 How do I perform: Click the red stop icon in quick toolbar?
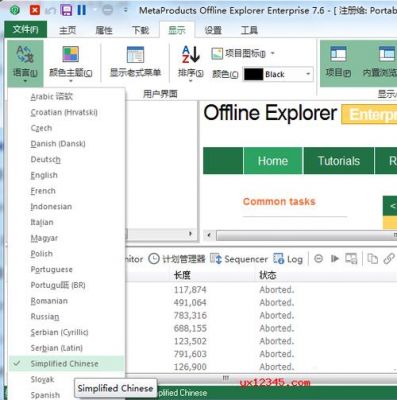tap(35, 10)
